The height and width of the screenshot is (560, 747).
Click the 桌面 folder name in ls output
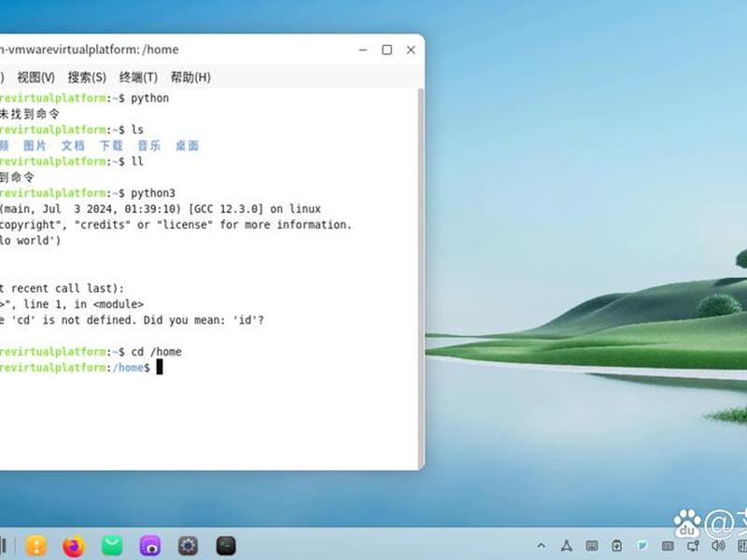(x=188, y=146)
